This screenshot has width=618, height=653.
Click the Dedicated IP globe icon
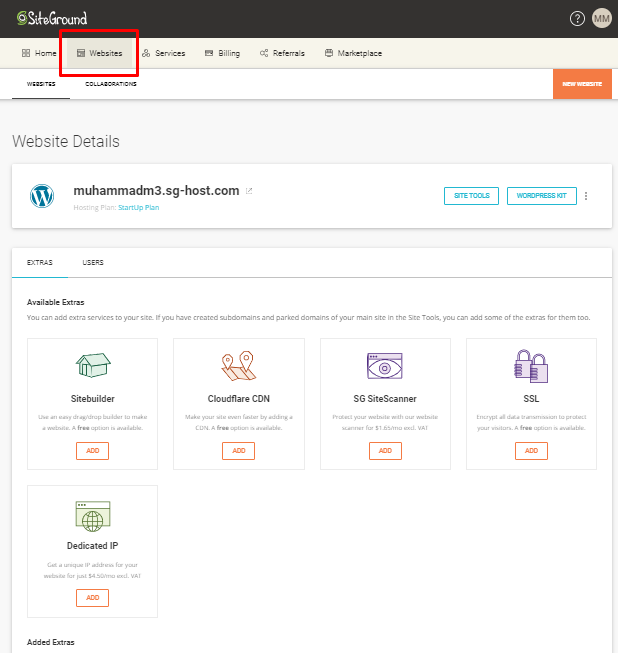pyautogui.click(x=93, y=516)
